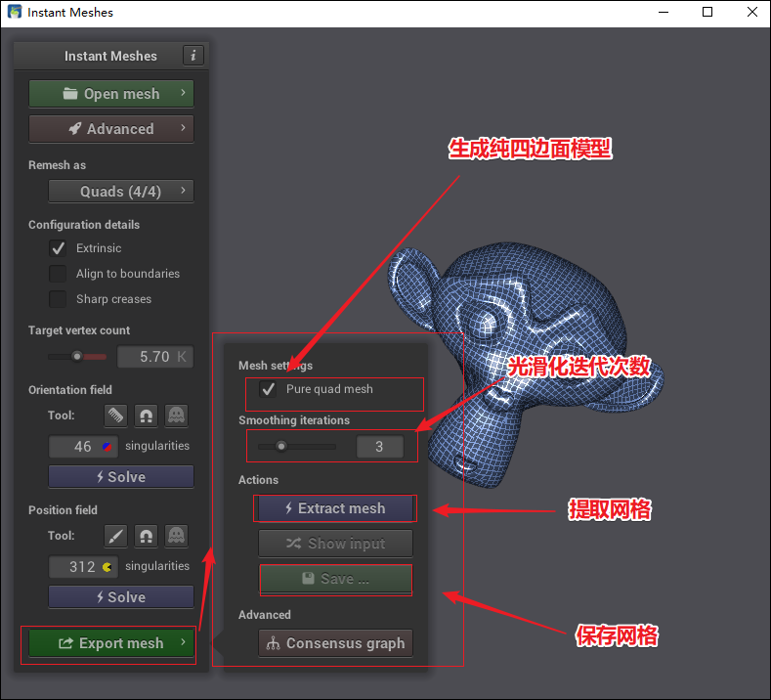771x700 pixels.
Task: Uncheck Pure quad mesh
Action: point(268,389)
